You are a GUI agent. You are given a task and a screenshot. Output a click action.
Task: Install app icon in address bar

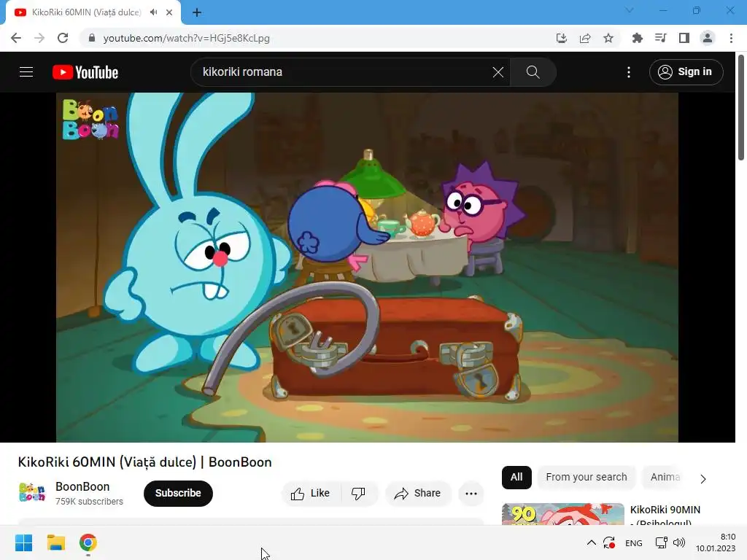click(x=562, y=38)
